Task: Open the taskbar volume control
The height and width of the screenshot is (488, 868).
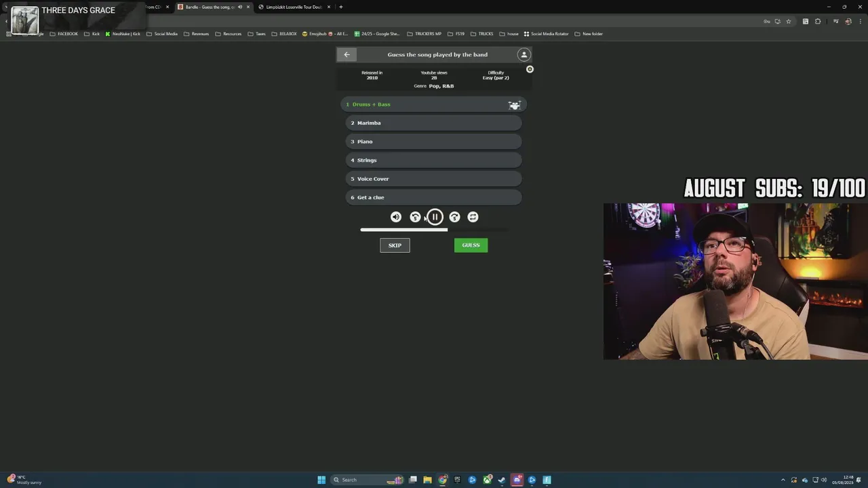Action: pyautogui.click(x=824, y=480)
